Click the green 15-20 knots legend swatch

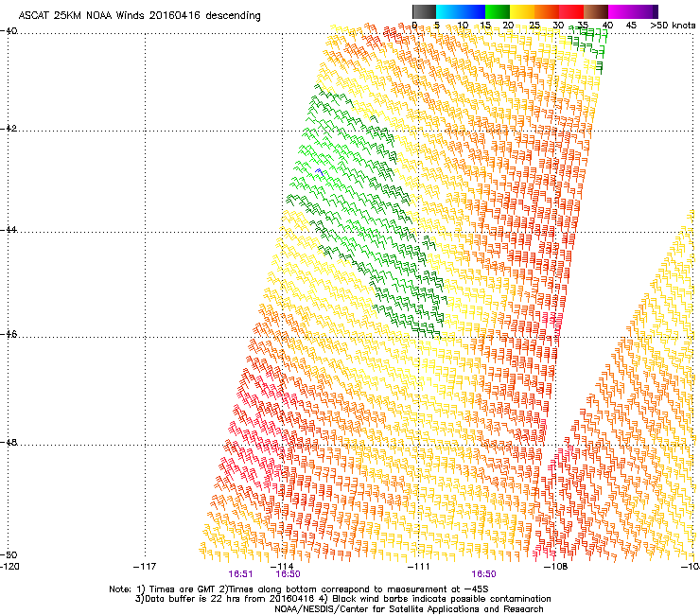coord(498,11)
